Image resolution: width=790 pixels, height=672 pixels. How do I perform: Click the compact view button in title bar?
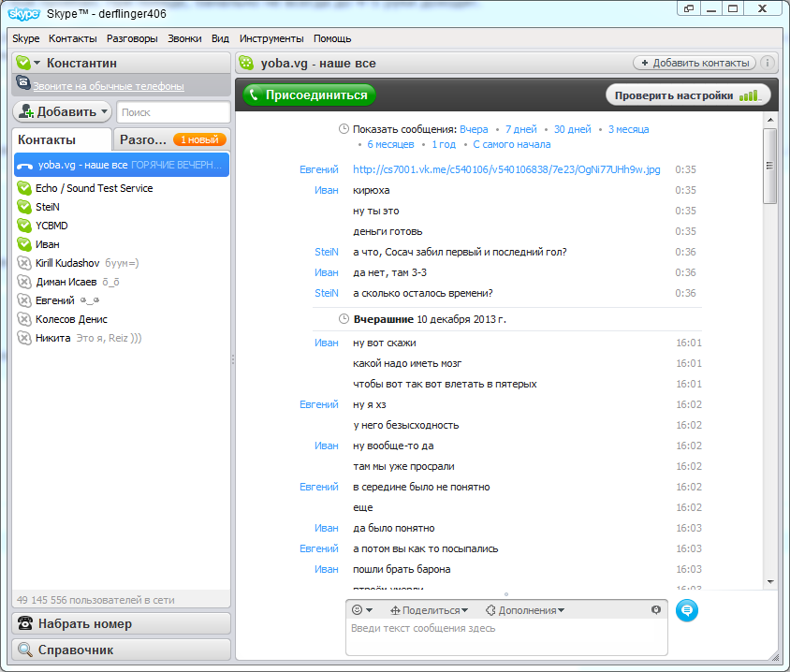tap(688, 8)
